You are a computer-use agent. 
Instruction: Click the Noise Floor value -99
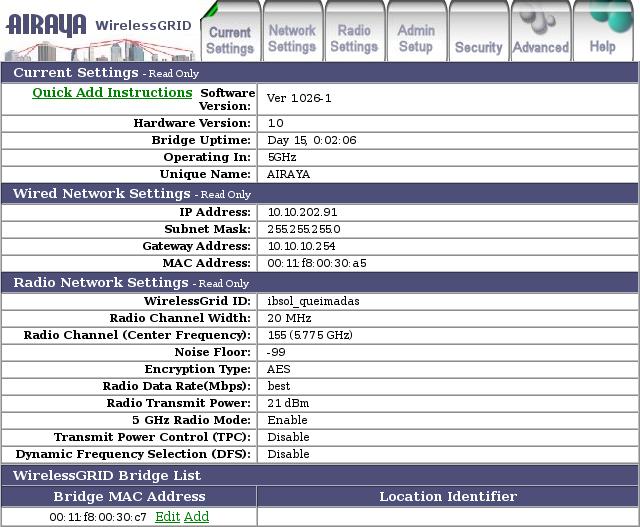pos(276,352)
